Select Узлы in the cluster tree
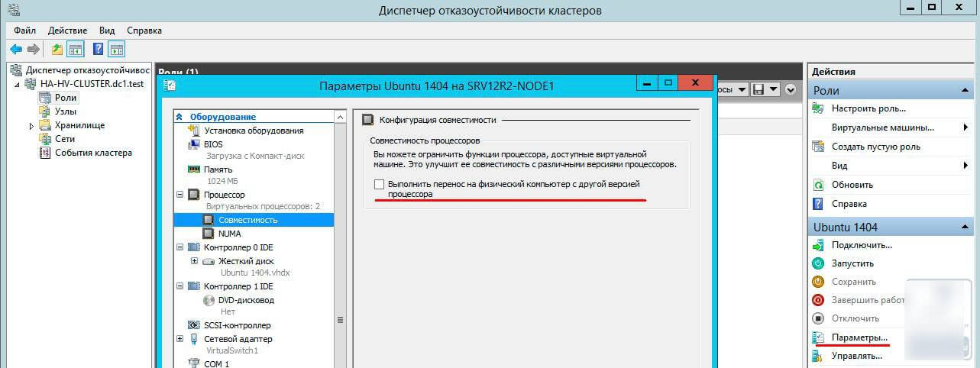Image resolution: width=980 pixels, height=368 pixels. pos(66,111)
